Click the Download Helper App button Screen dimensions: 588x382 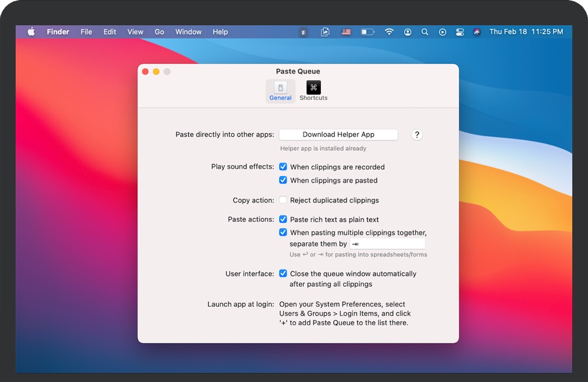[x=338, y=134]
